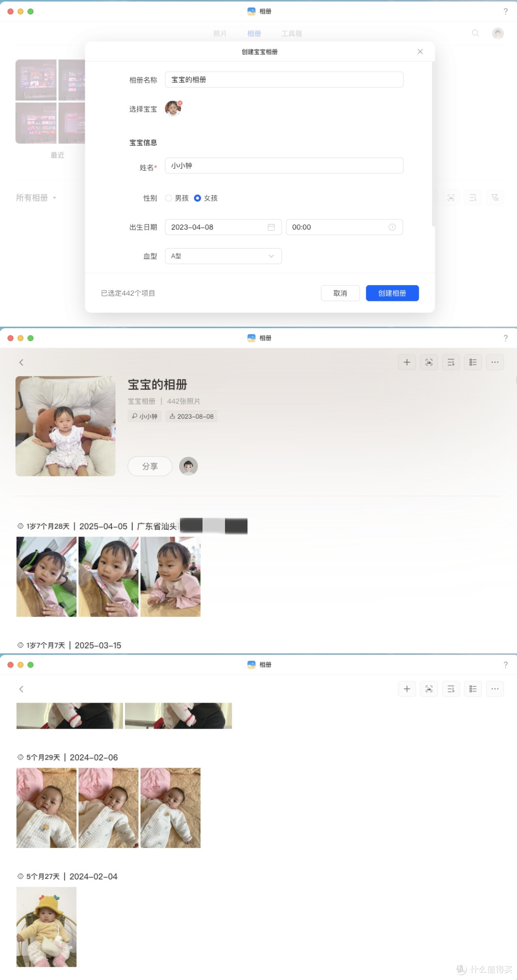Open third photo under 2024-02-06
This screenshot has width=517, height=980.
[170, 808]
